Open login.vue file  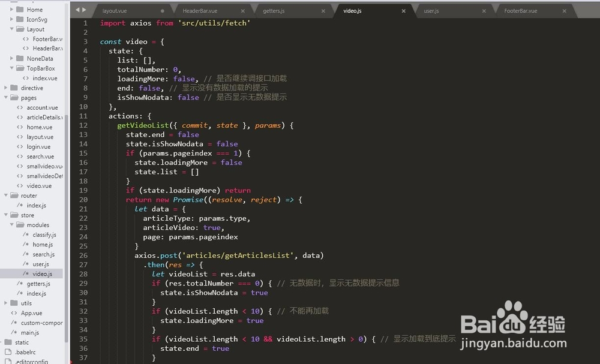click(x=38, y=147)
